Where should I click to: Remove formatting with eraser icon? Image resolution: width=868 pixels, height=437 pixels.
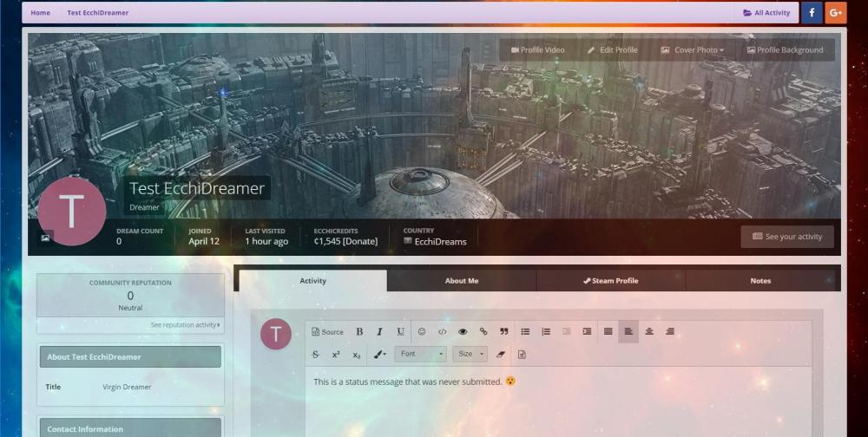501,355
